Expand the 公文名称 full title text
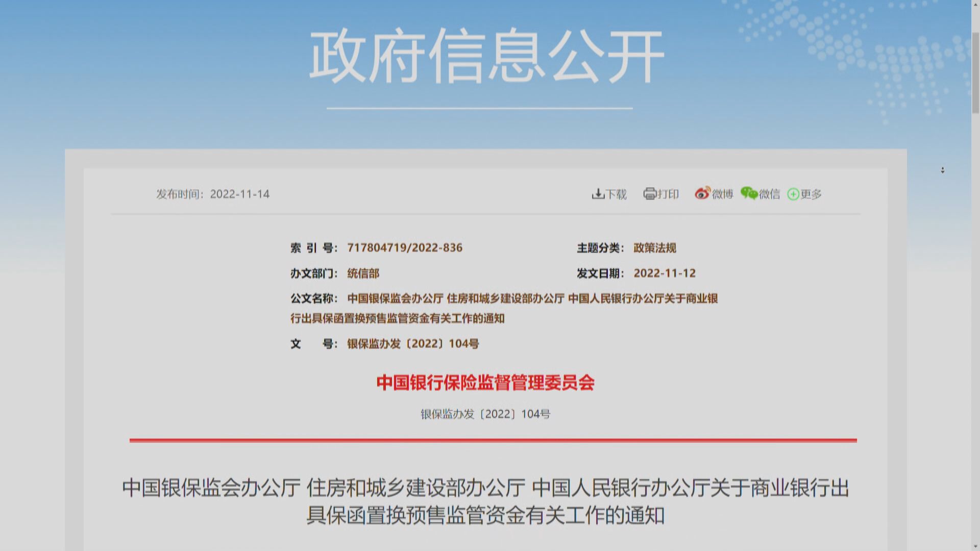The height and width of the screenshot is (551, 980). (533, 299)
